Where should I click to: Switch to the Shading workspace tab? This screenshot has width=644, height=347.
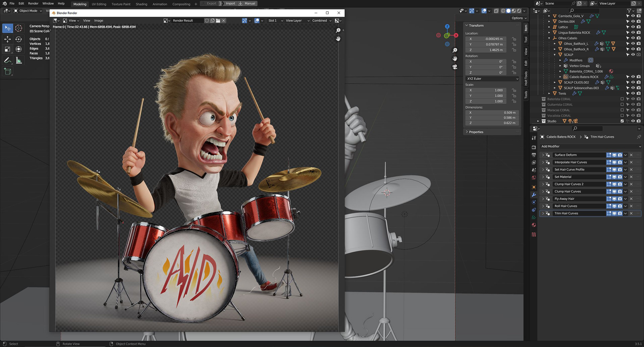pos(141,4)
